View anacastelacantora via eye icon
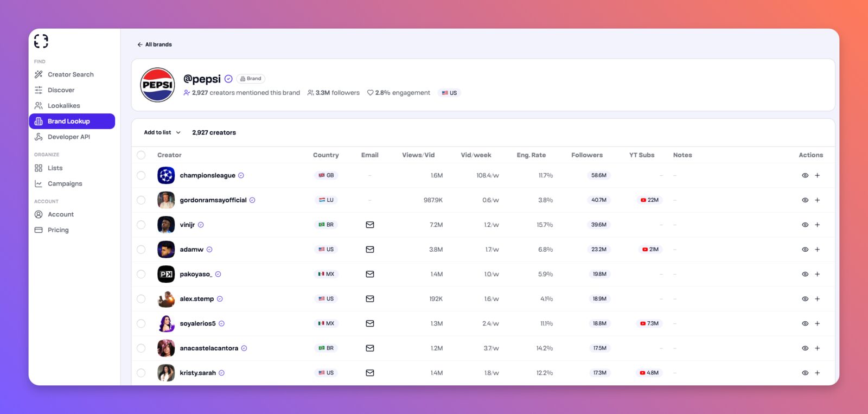Screen dimensions: 868x414 pyautogui.click(x=805, y=348)
